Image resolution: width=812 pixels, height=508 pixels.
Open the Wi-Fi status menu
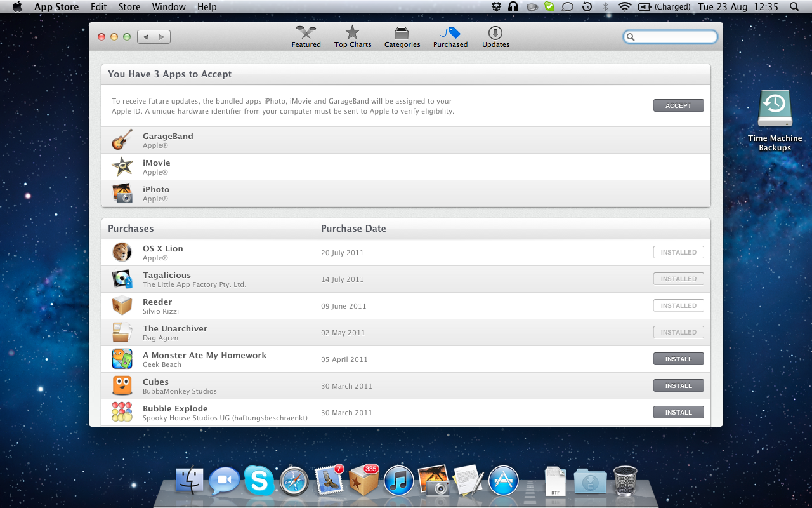pos(625,7)
